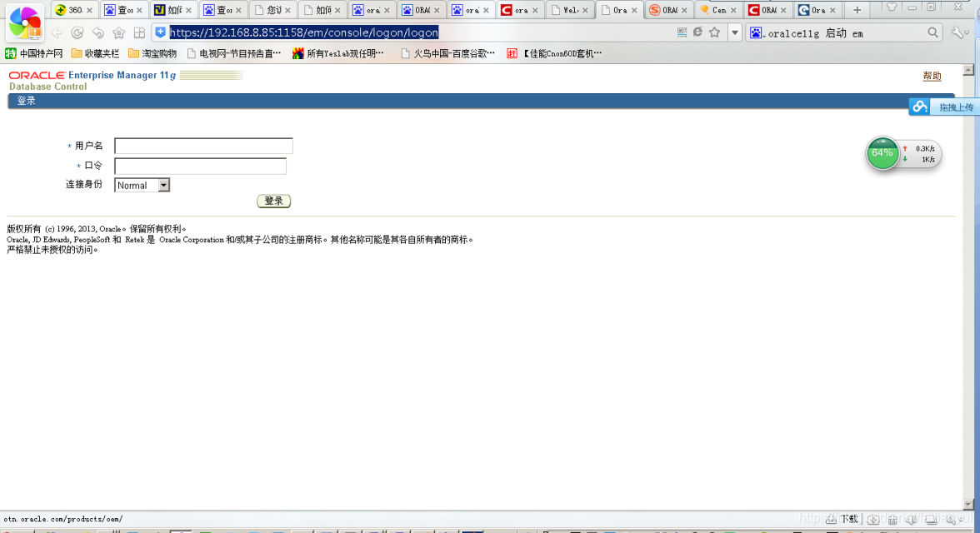Click the magnifier search icon
Screen dimensions: 980x533
tap(932, 32)
